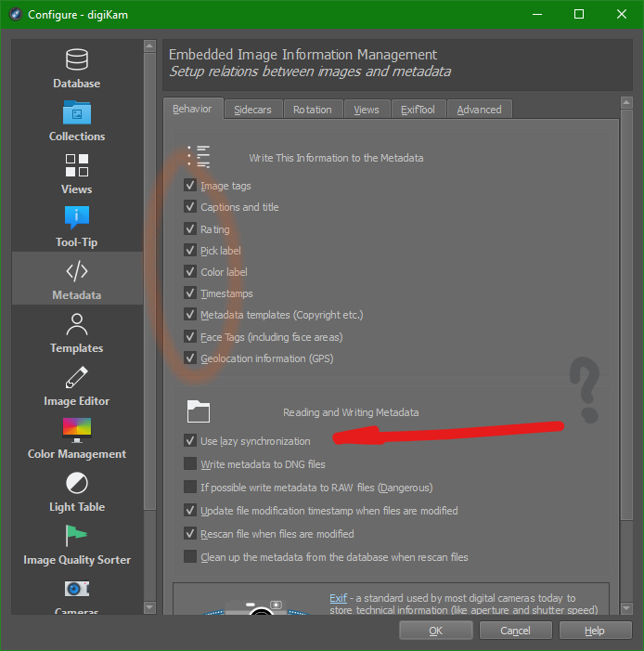Click the Help button
Screen dimensions: 644x651
click(x=594, y=631)
